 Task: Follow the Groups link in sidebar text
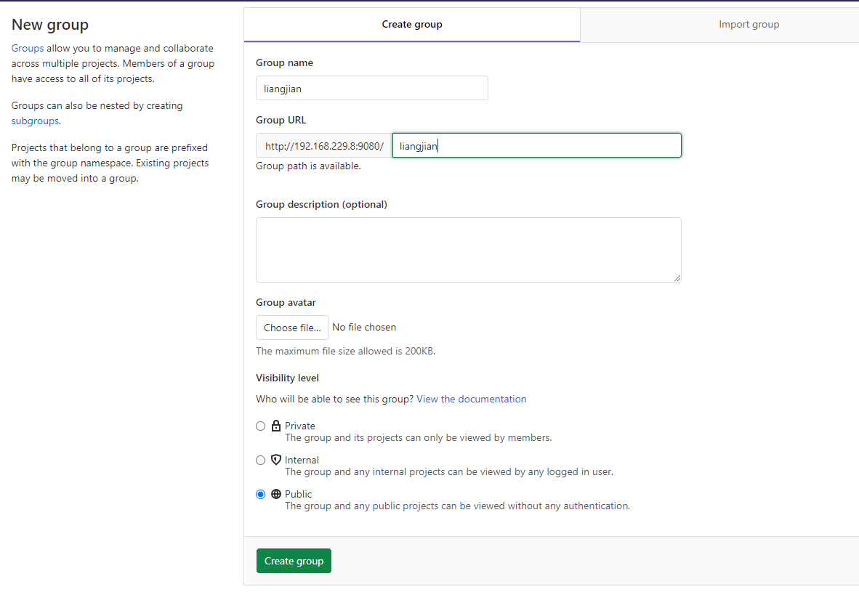pyautogui.click(x=28, y=49)
